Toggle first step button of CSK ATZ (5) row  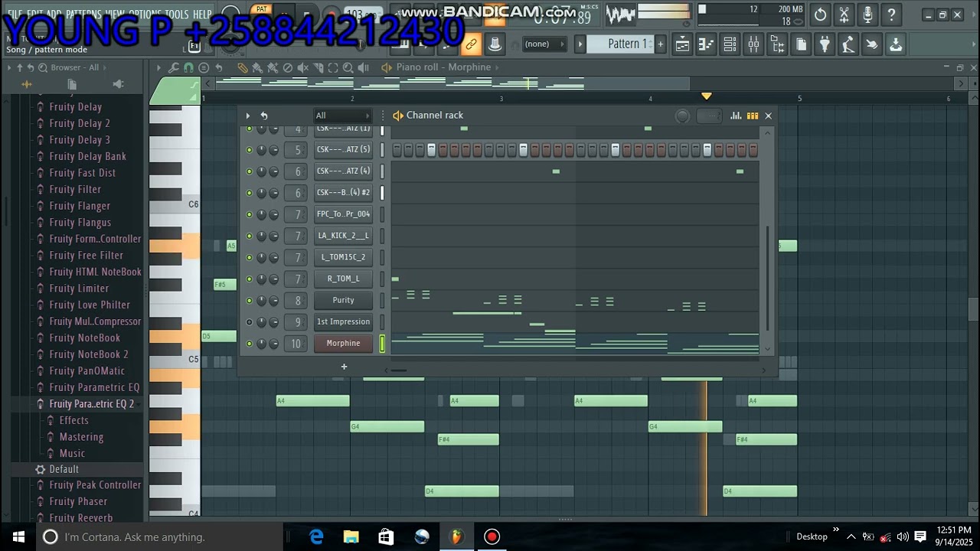coord(397,150)
